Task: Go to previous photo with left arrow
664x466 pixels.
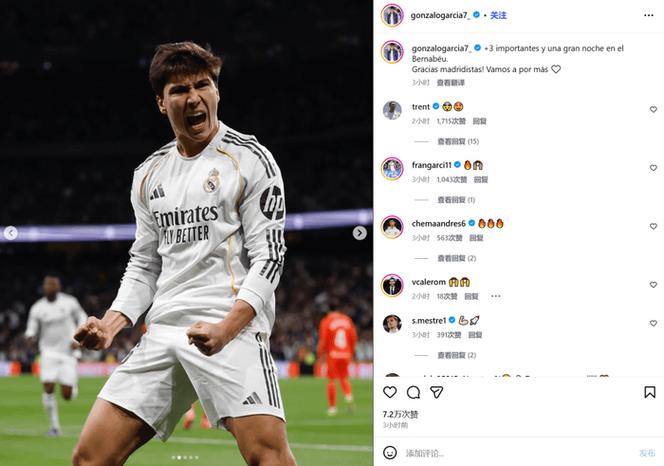Action: [11, 233]
